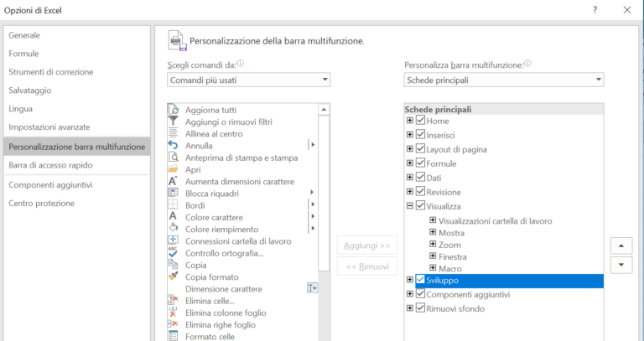644x341 pixels.
Task: Select the Anteprima di stampa e stampa icon
Action: [174, 158]
